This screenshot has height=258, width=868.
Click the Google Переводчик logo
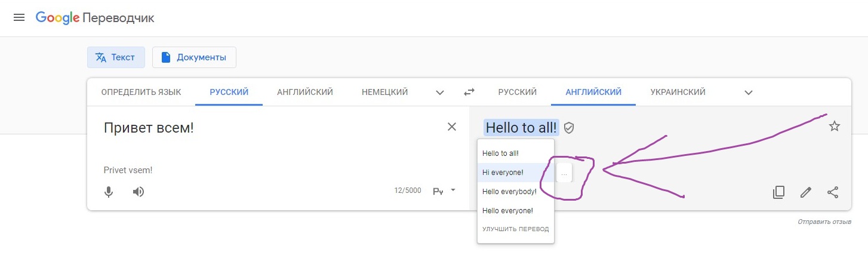pyautogui.click(x=95, y=18)
